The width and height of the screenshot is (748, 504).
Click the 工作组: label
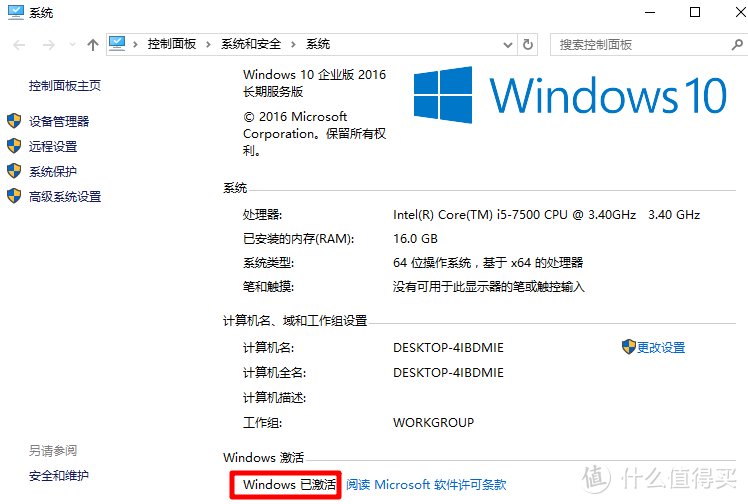click(x=262, y=422)
